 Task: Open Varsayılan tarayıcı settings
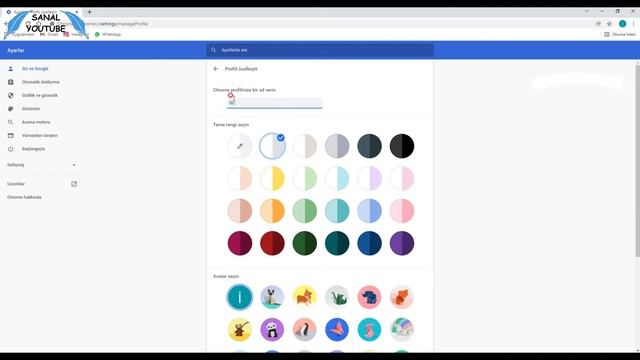pos(41,136)
